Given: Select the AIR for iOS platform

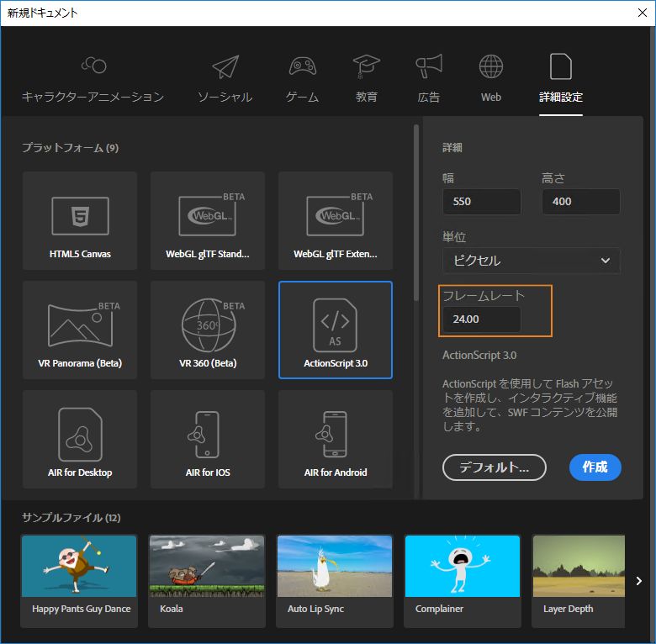Looking at the screenshot, I should 208,439.
